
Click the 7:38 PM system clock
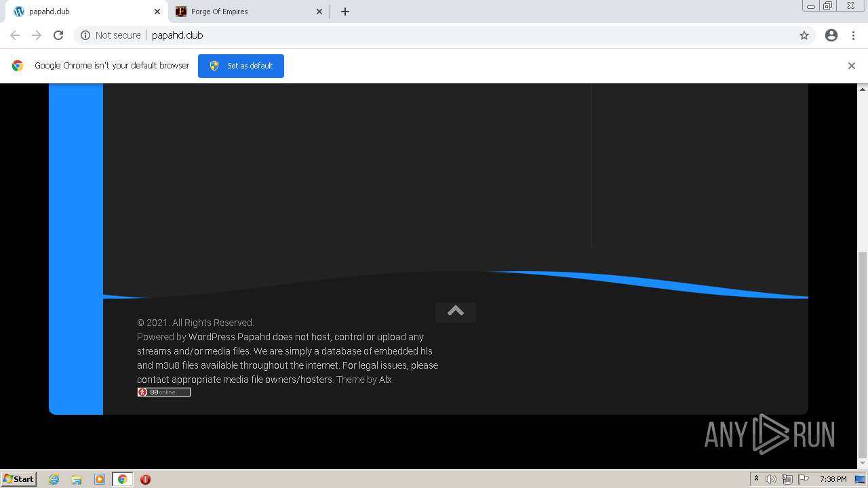tap(833, 479)
